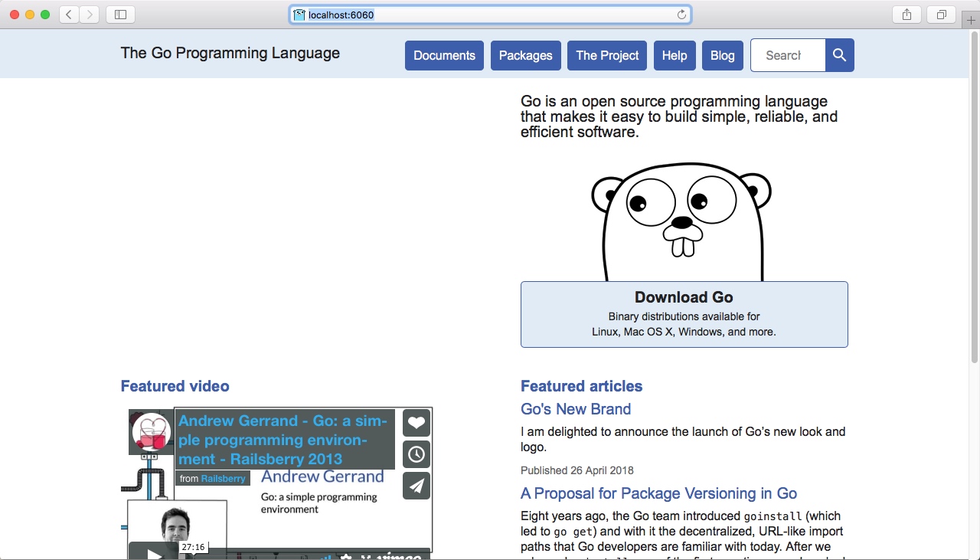Screen dimensions: 980x560
Task: Click into the Search input field
Action: pyautogui.click(x=788, y=55)
